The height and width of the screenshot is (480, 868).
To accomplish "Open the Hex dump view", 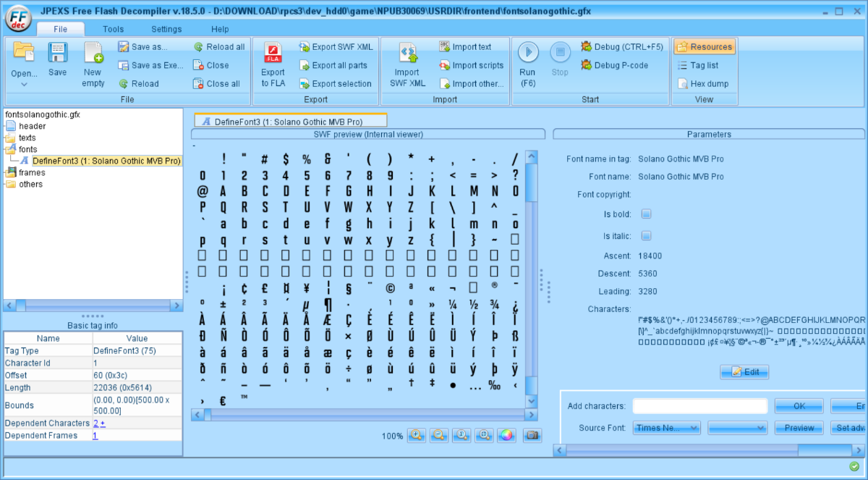I will tap(682, 83).
